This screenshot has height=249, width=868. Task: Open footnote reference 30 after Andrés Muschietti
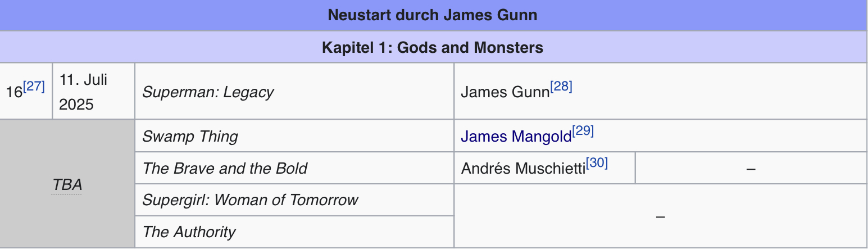point(597,162)
